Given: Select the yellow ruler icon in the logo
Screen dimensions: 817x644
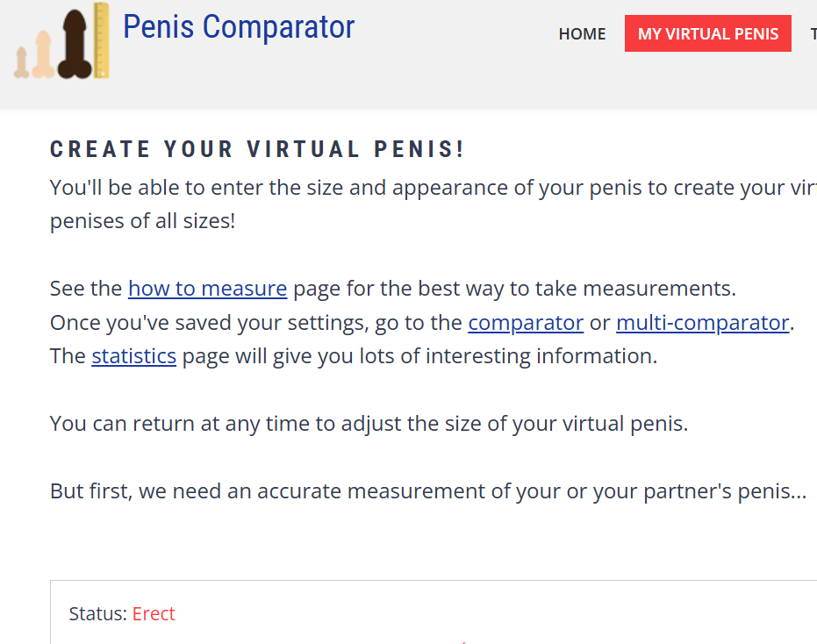Looking at the screenshot, I should (102, 39).
